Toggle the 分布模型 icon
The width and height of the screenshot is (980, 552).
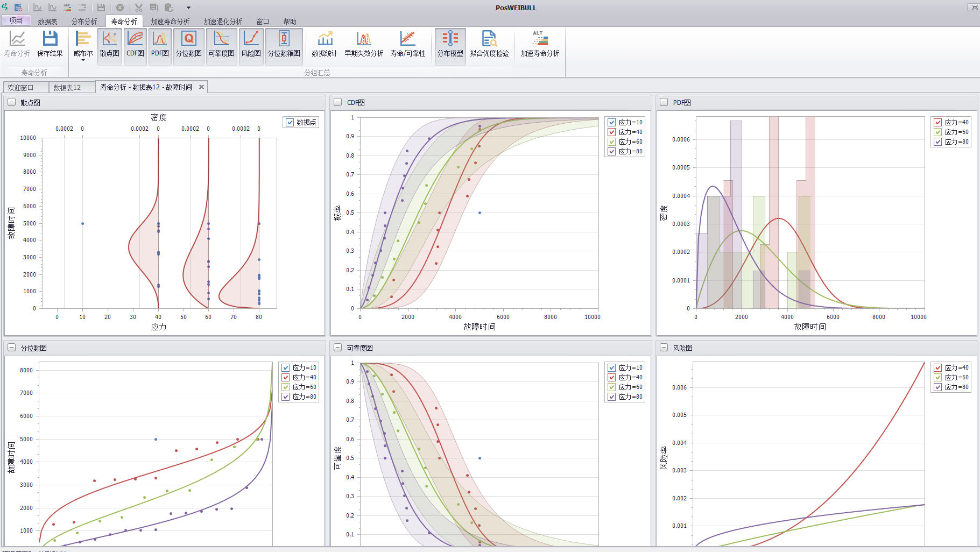tap(450, 38)
